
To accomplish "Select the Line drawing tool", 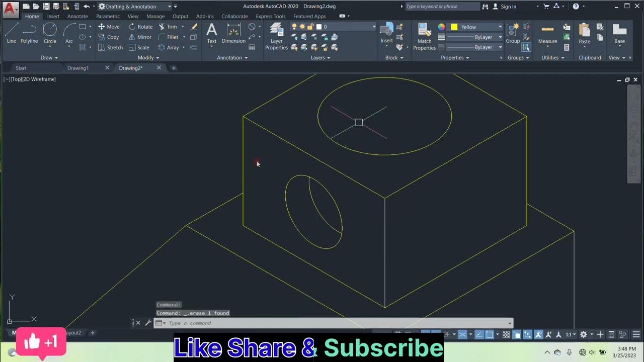I will click(11, 33).
